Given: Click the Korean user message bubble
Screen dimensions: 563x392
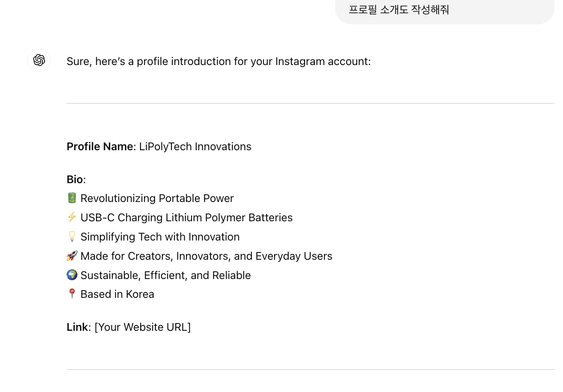Looking at the screenshot, I should pyautogui.click(x=444, y=10).
